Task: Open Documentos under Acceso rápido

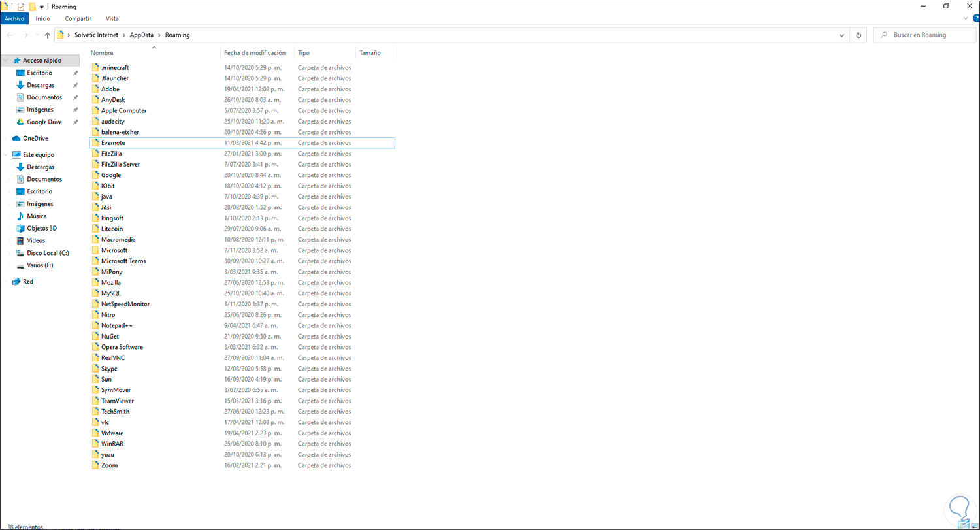Action: point(44,97)
